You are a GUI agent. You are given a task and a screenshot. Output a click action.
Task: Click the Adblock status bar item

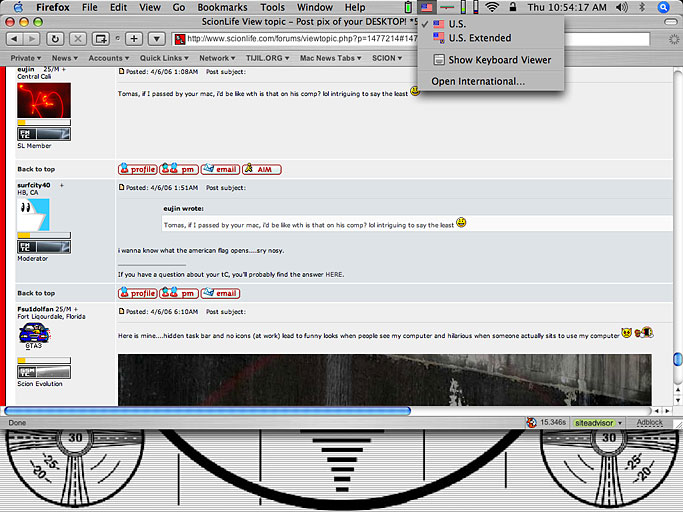[x=650, y=423]
